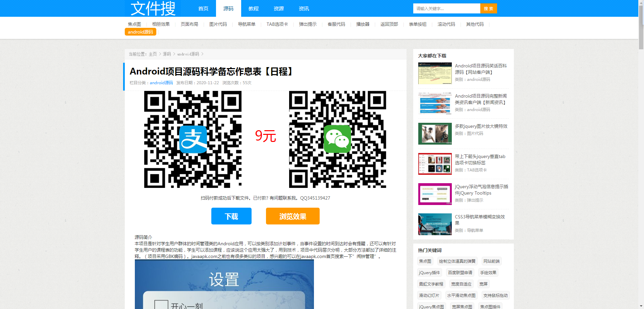Open thumbnail of 笑话百科源码 item

click(x=435, y=73)
